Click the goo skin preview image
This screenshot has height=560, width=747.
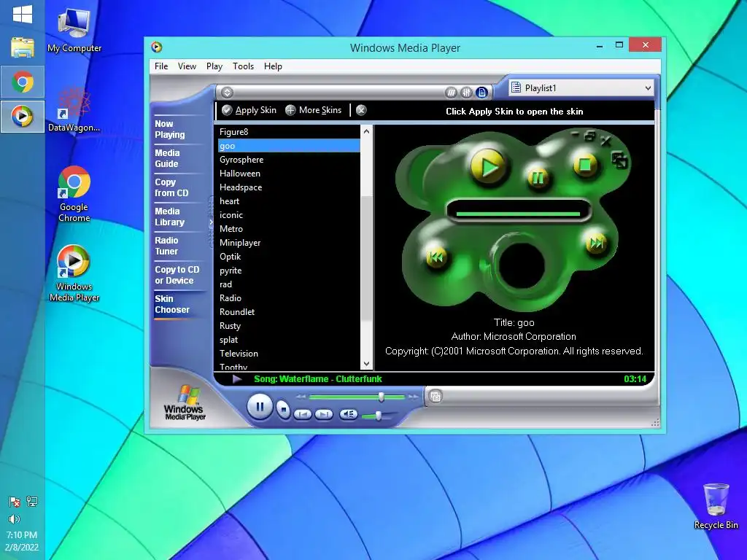(x=512, y=219)
